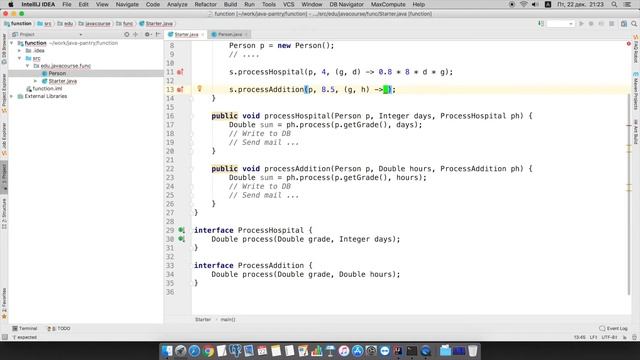Click the main() breadcrumb below editor
640x360 pixels.
pyautogui.click(x=228, y=320)
